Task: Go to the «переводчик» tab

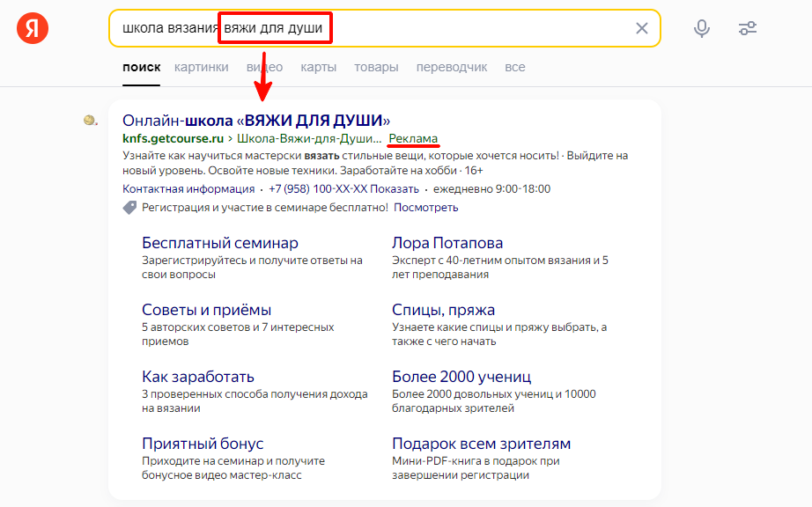Action: pyautogui.click(x=452, y=67)
